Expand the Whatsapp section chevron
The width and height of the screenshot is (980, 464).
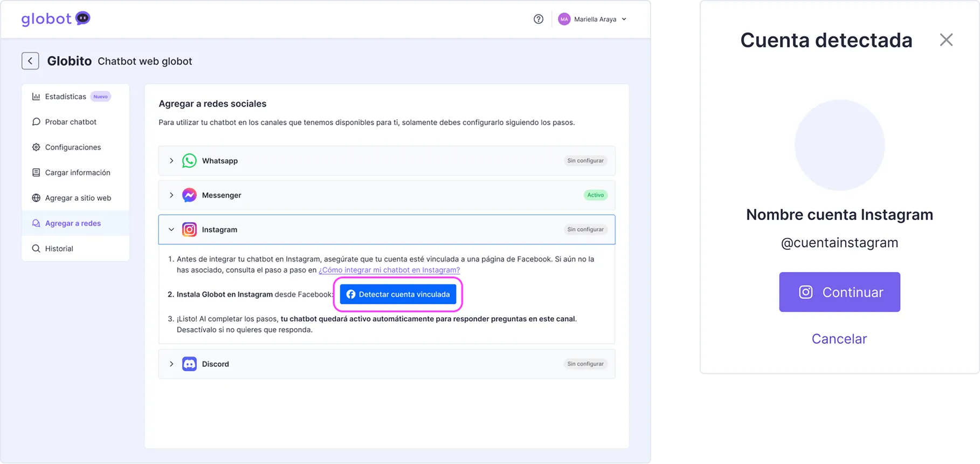[171, 161]
